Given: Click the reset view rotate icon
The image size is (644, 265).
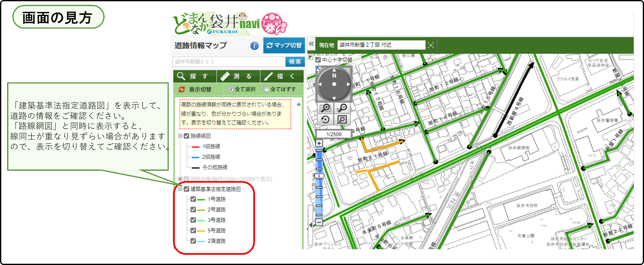Looking at the screenshot, I should 326,120.
